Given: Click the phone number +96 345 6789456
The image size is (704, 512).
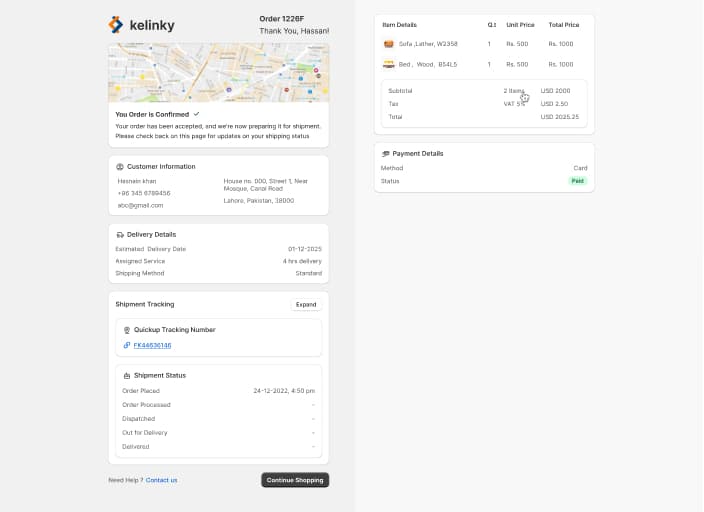Looking at the screenshot, I should (x=144, y=193).
